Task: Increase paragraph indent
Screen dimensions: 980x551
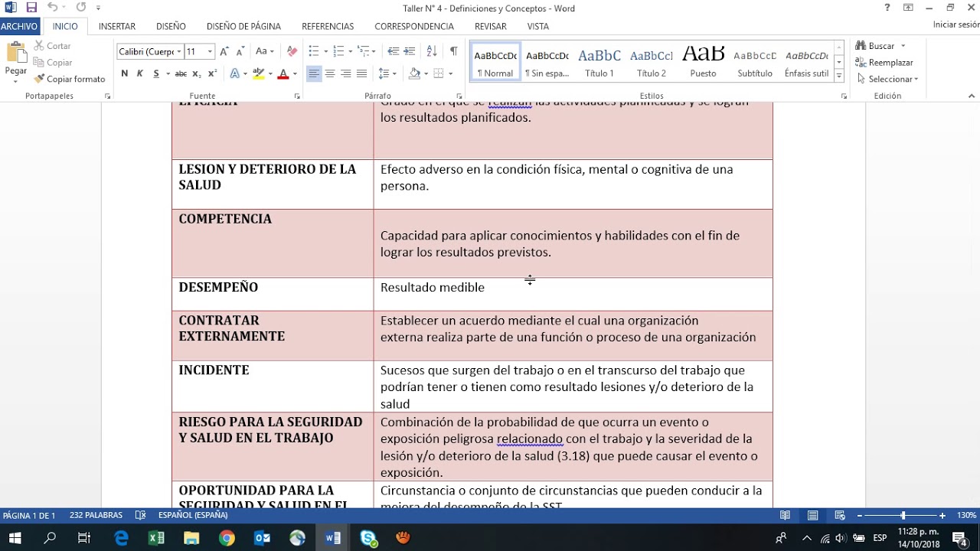Action: pyautogui.click(x=410, y=51)
